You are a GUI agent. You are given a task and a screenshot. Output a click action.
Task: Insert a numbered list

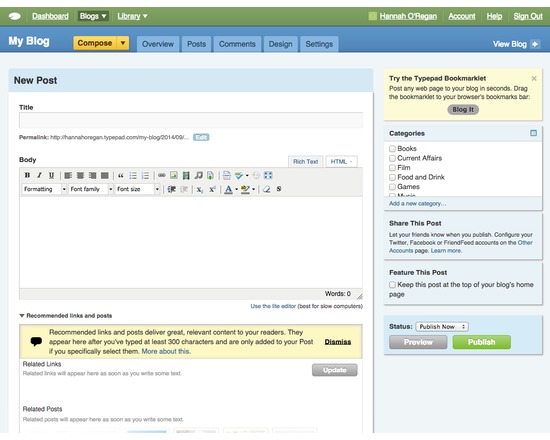145,175
